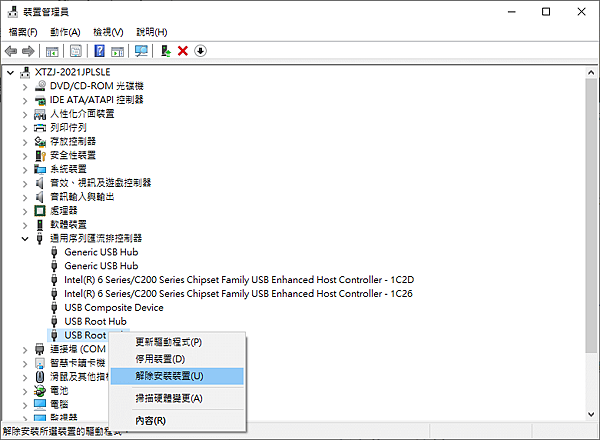
Task: Click the 軟體裝置 category icon
Action: coord(40,225)
